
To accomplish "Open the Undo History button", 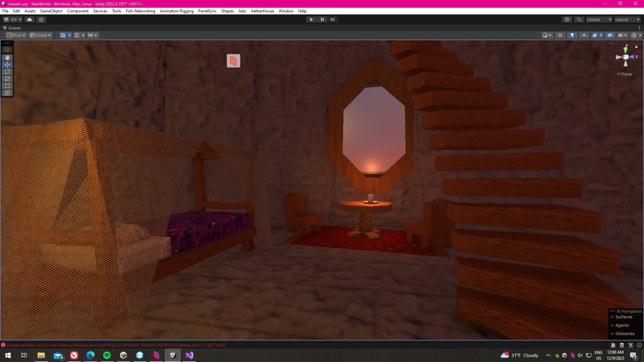I will 567,19.
